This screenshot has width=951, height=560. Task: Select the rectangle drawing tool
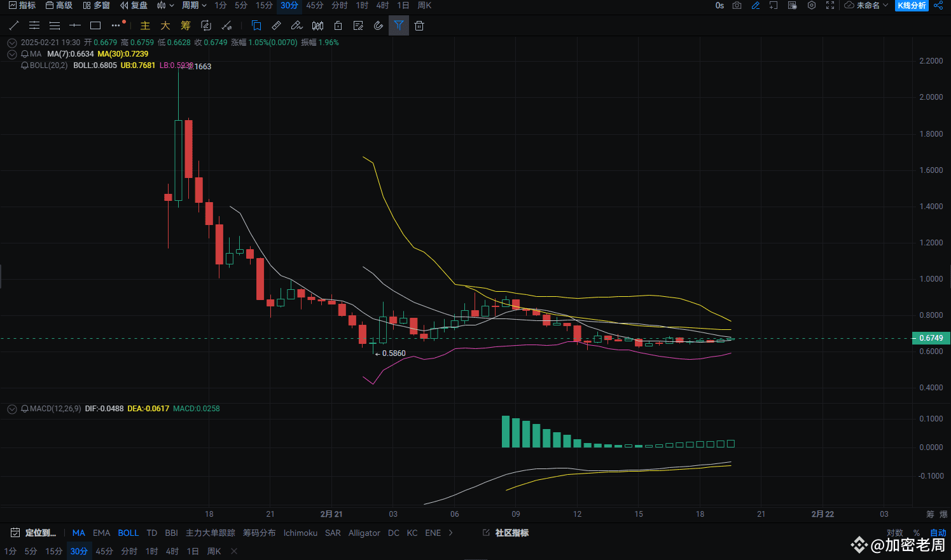[95, 25]
